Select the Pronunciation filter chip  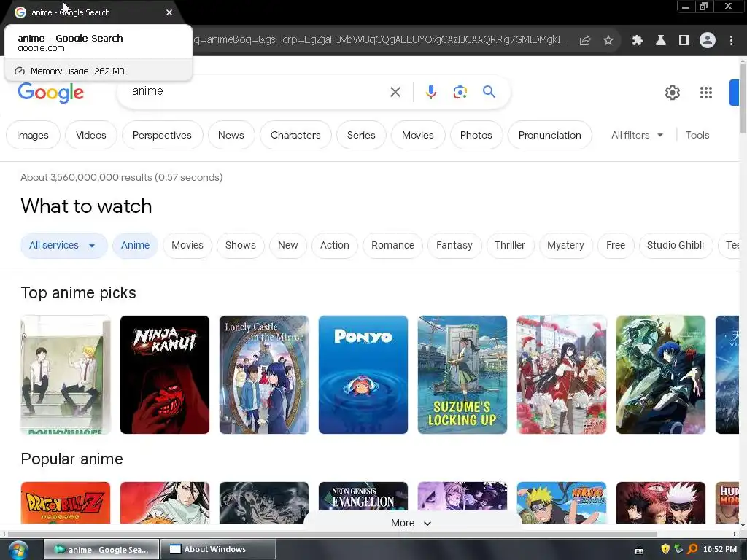click(x=550, y=135)
